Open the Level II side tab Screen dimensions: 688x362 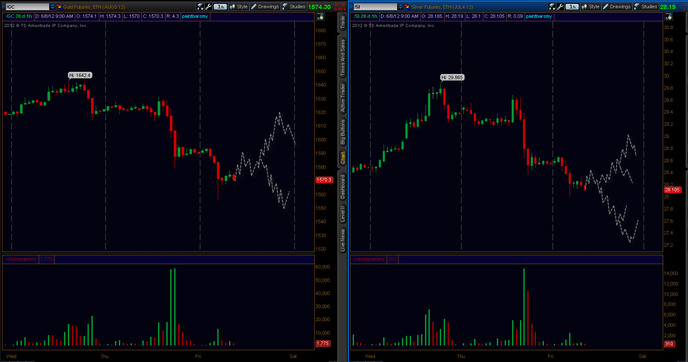343,213
